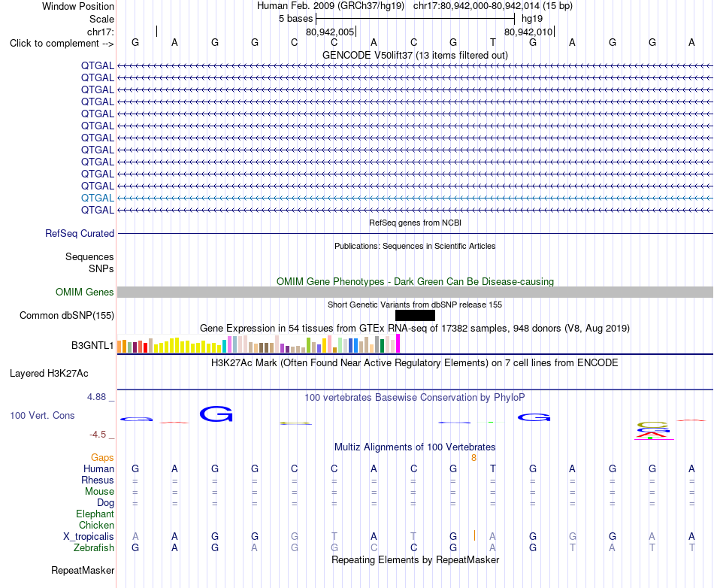
Task: Select the Mouse species label
Action: point(99,492)
